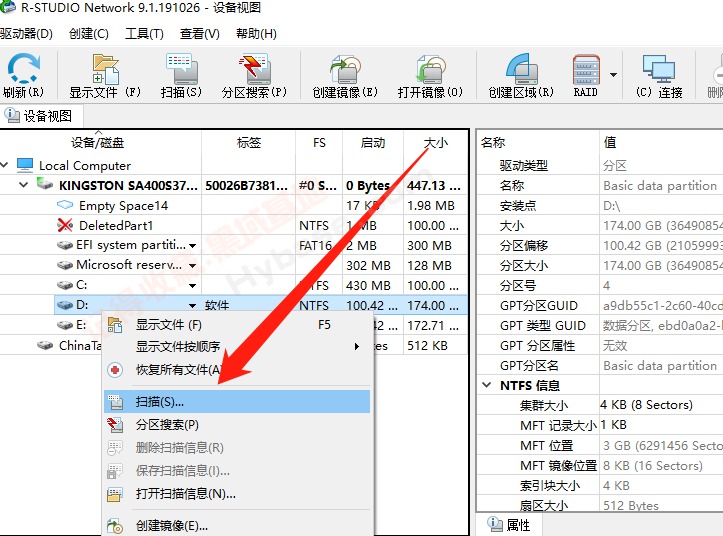Choose 恢复所有文件 from the context menu
The image size is (723, 536).
(179, 370)
